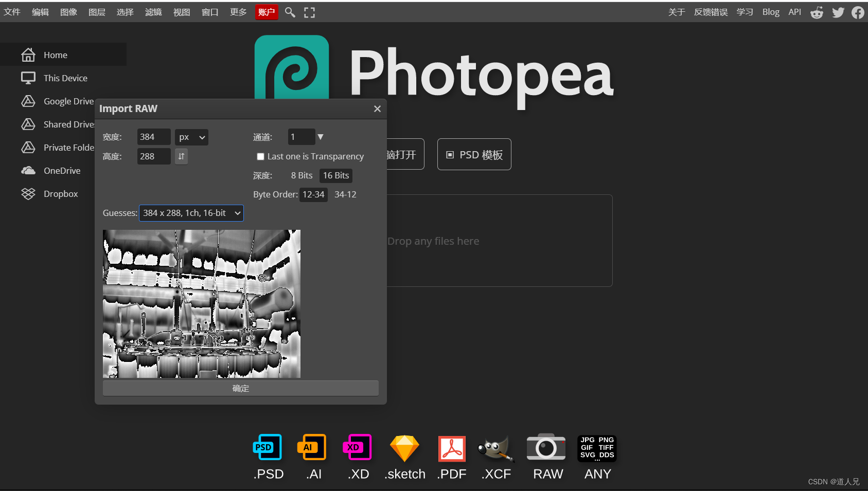The image size is (868, 491).
Task: Open the Blog link
Action: [771, 12]
